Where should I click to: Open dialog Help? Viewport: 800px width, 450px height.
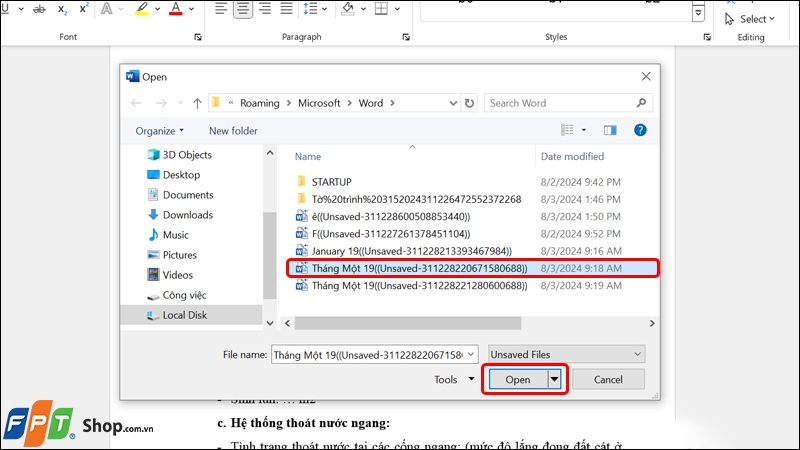[640, 130]
